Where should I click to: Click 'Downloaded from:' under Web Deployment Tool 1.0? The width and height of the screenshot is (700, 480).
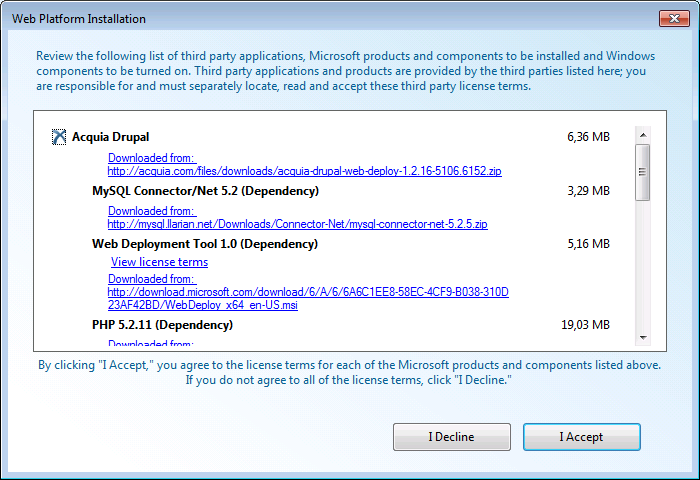pyautogui.click(x=152, y=279)
